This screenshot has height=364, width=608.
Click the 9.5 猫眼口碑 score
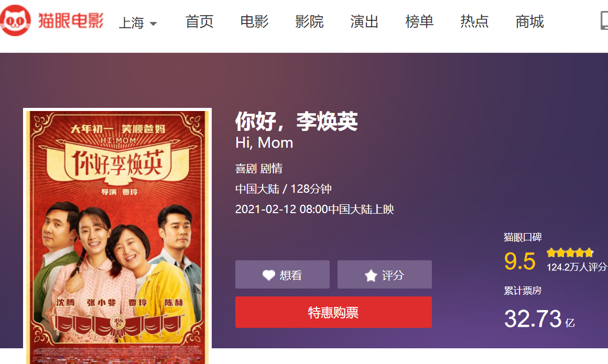pyautogui.click(x=519, y=261)
